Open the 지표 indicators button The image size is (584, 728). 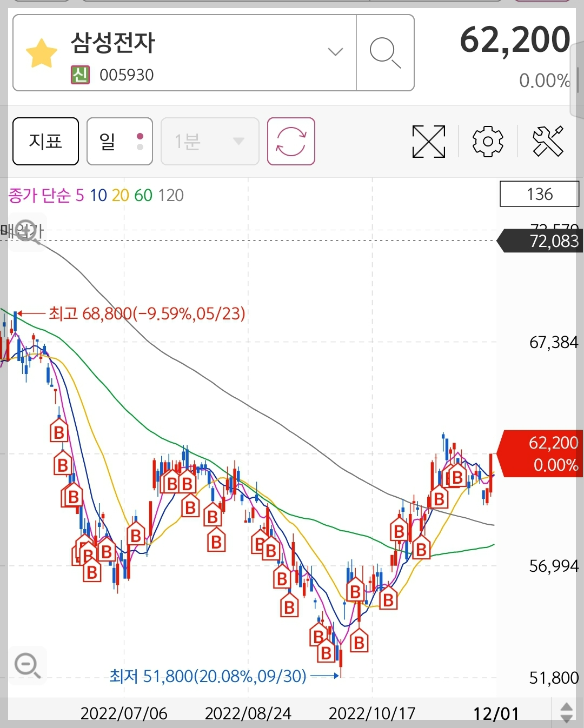coord(45,141)
